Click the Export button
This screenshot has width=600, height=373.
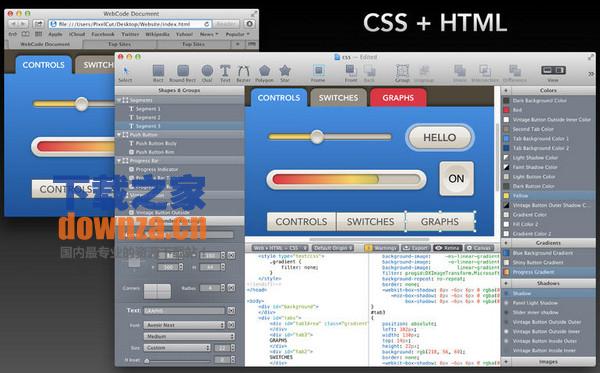416,248
